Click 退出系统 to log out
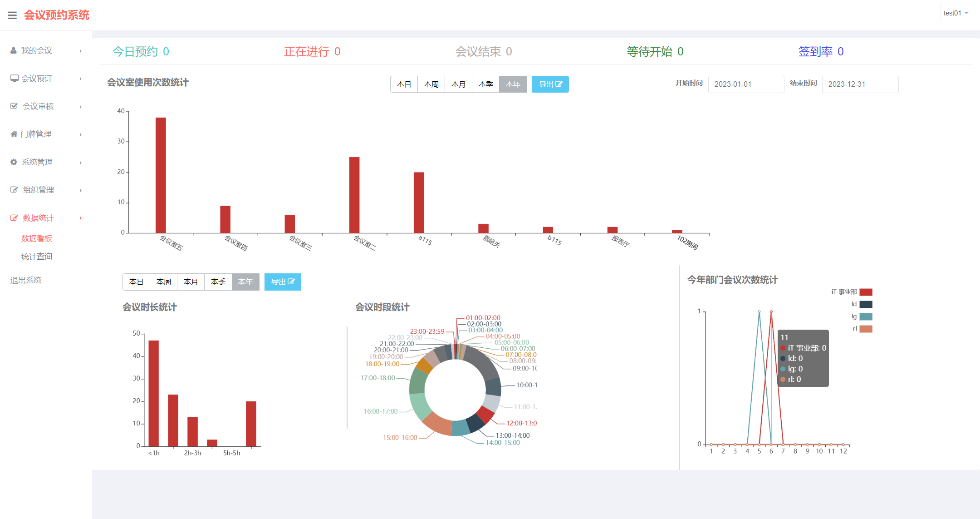 point(26,280)
